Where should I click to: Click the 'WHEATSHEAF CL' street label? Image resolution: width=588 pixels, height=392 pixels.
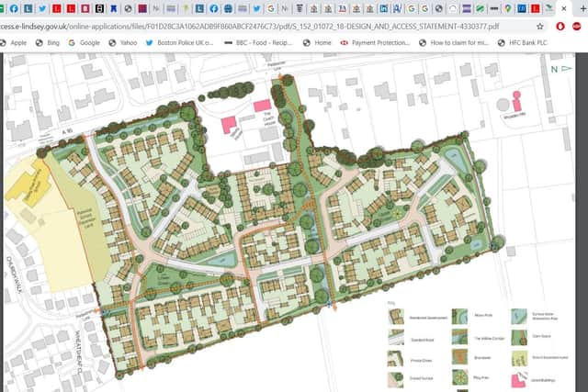click(x=80, y=352)
